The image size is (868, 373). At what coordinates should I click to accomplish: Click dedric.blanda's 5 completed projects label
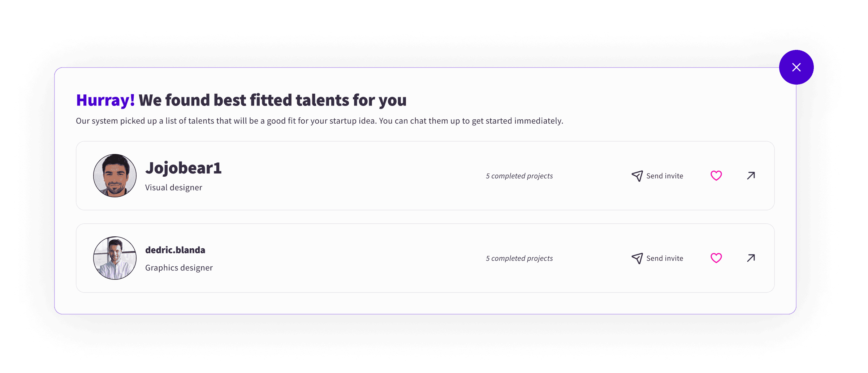coord(519,258)
